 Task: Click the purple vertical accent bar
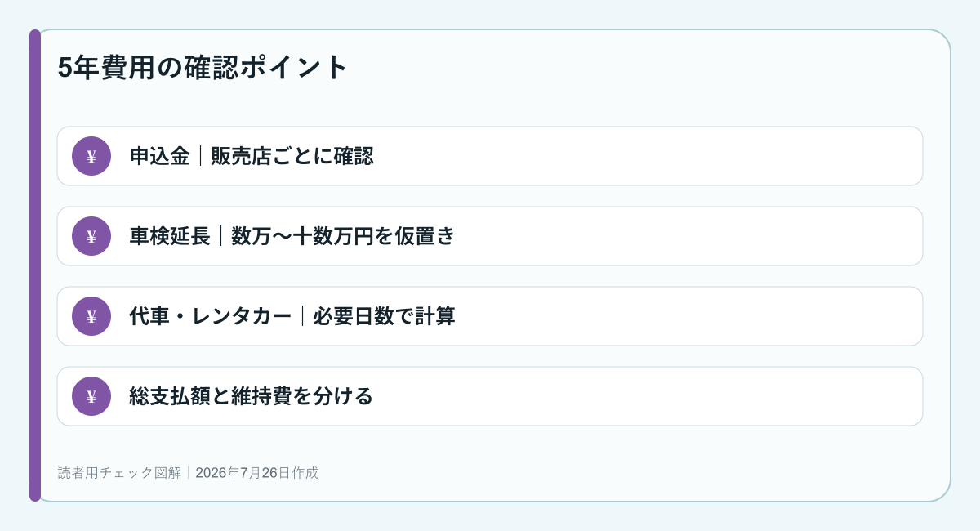pos(35,265)
